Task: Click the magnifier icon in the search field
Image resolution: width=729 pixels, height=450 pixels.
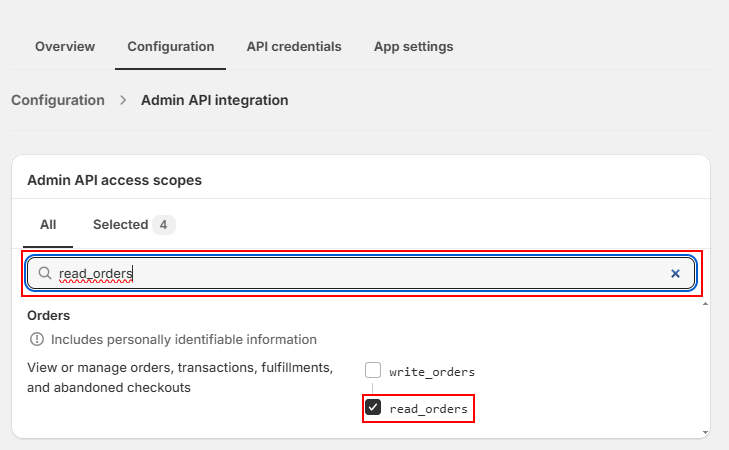Action: (45, 273)
